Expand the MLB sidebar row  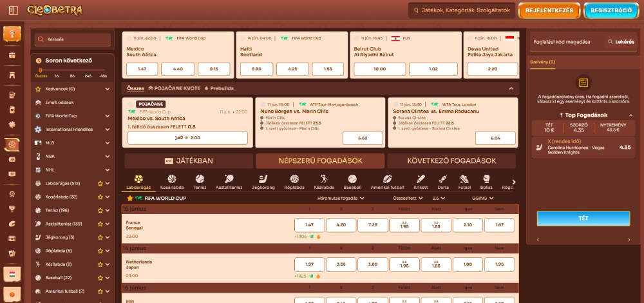coord(108,143)
